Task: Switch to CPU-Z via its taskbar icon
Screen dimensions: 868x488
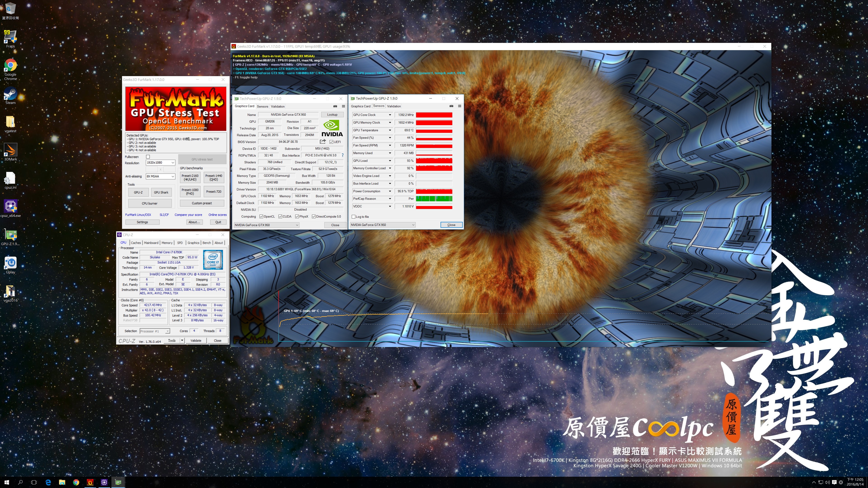Action: pos(104,482)
